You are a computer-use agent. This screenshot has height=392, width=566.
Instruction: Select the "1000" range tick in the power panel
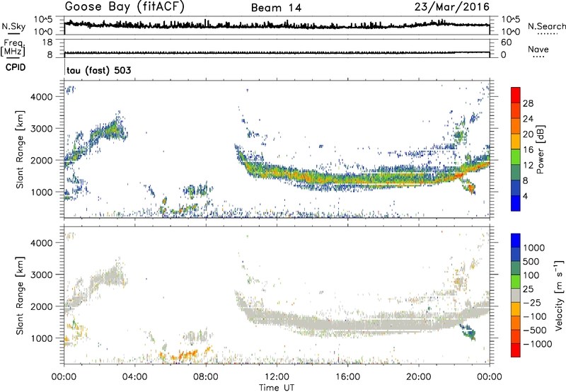(x=42, y=192)
